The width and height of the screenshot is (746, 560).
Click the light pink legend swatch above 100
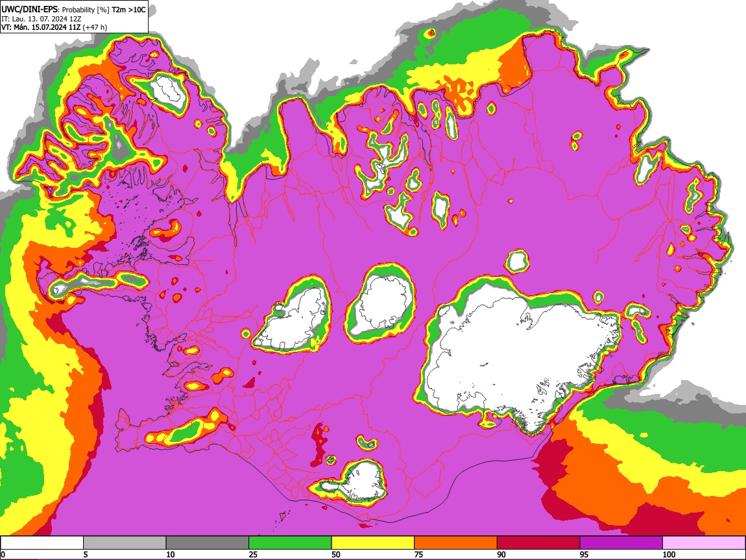704,543
